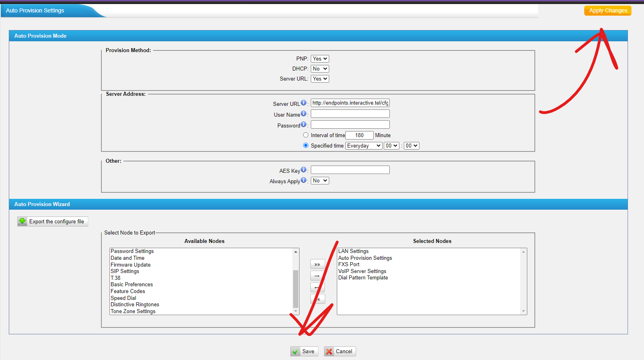This screenshot has height=360, width=644.
Task: Open the Always Apply dropdown
Action: (x=320, y=180)
